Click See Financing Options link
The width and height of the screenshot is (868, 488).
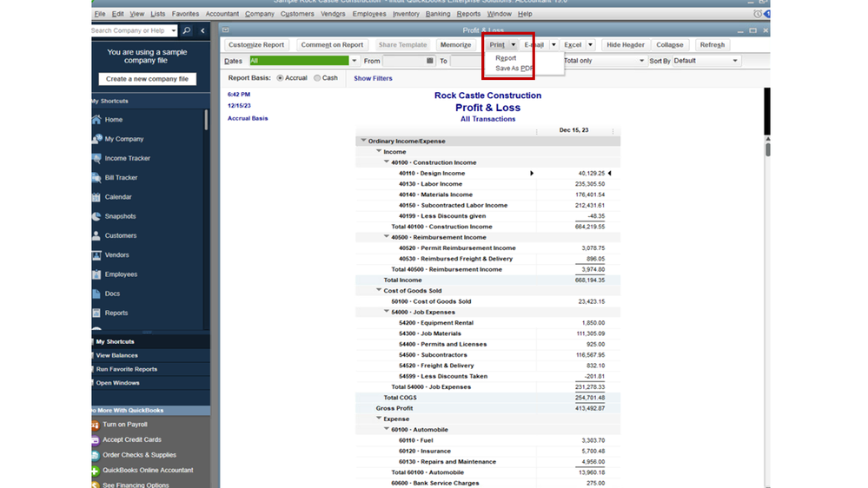coord(136,485)
